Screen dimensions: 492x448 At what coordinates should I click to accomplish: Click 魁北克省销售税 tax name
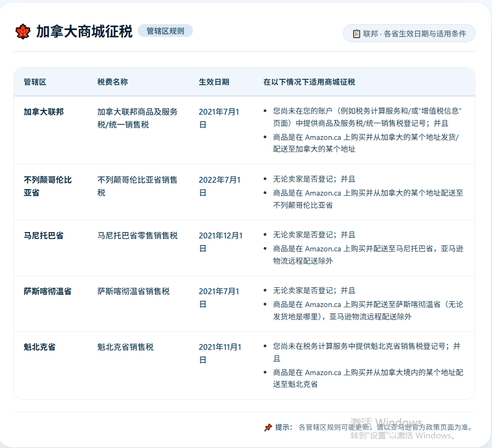(x=125, y=347)
